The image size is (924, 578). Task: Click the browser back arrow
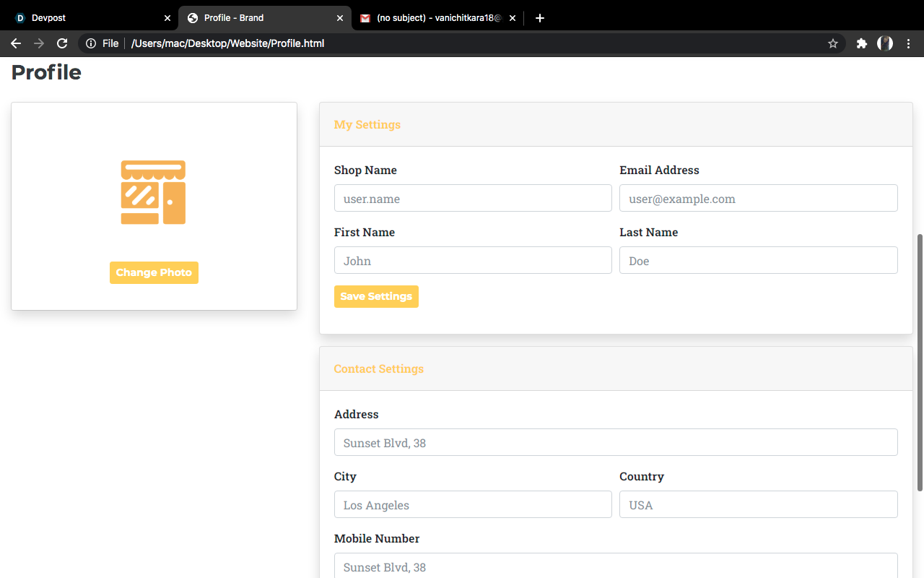16,43
